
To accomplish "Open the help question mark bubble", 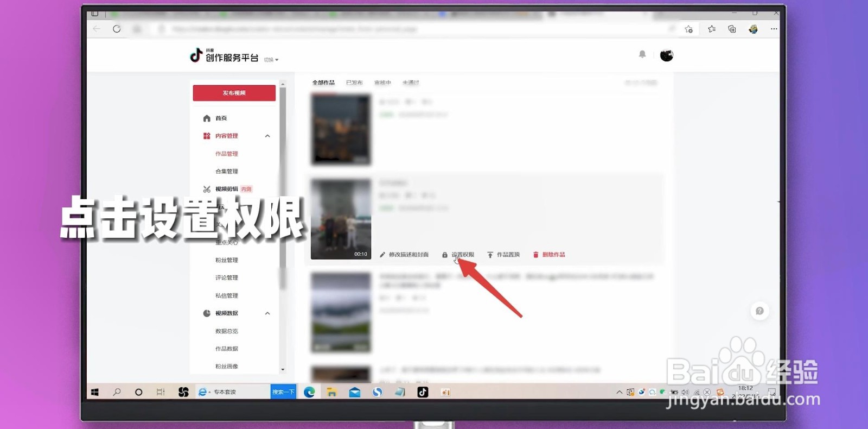I will coord(759,311).
